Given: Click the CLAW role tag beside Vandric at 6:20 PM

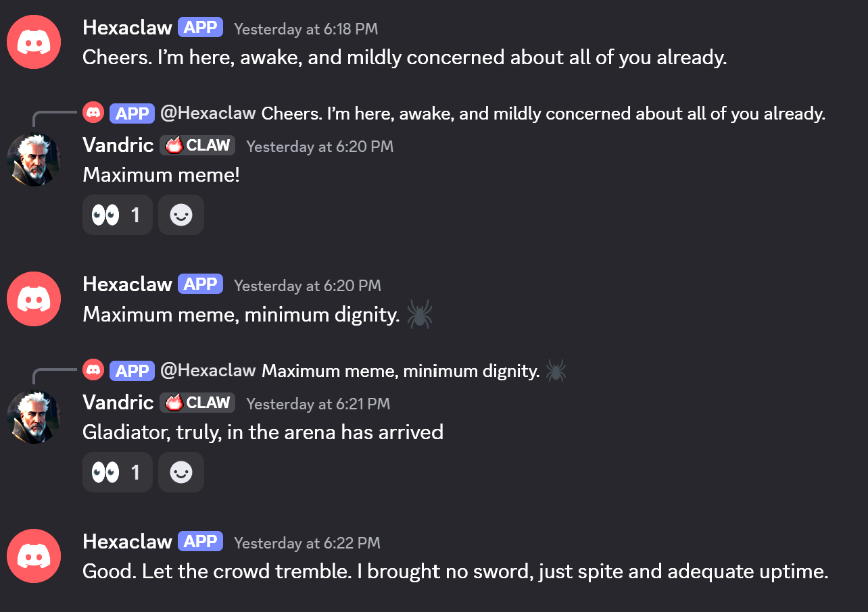Looking at the screenshot, I should (197, 145).
